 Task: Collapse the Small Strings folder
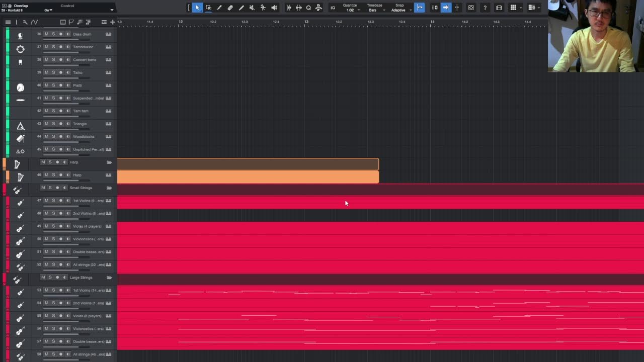(109, 188)
